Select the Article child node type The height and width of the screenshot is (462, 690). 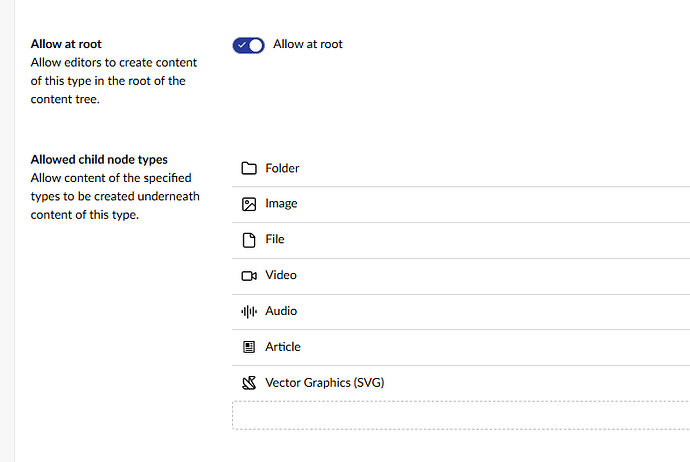pyautogui.click(x=461, y=347)
